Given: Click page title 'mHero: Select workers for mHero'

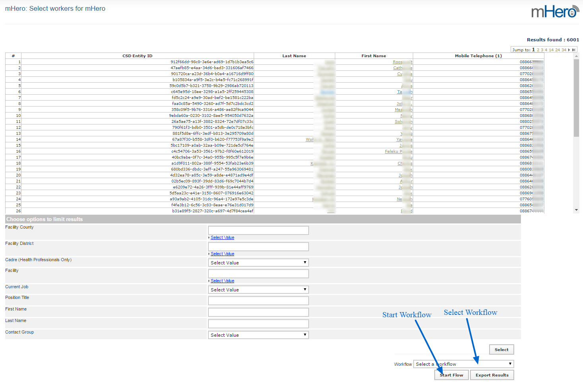Looking at the screenshot, I should (x=55, y=8).
